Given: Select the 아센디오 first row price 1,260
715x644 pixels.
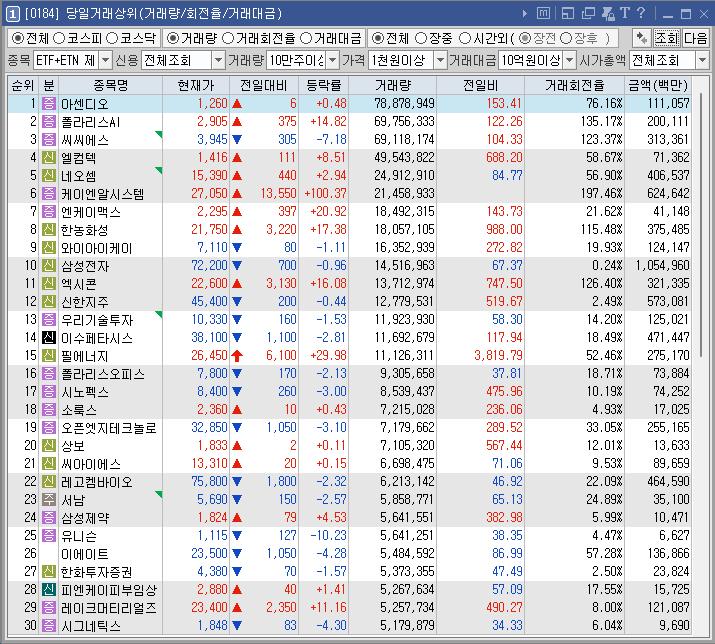Looking at the screenshot, I should (212, 104).
